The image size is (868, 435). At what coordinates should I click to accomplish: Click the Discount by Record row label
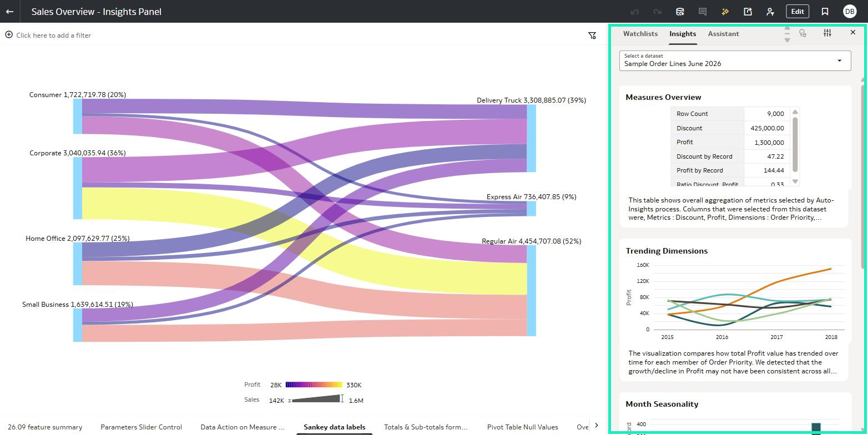pos(704,156)
